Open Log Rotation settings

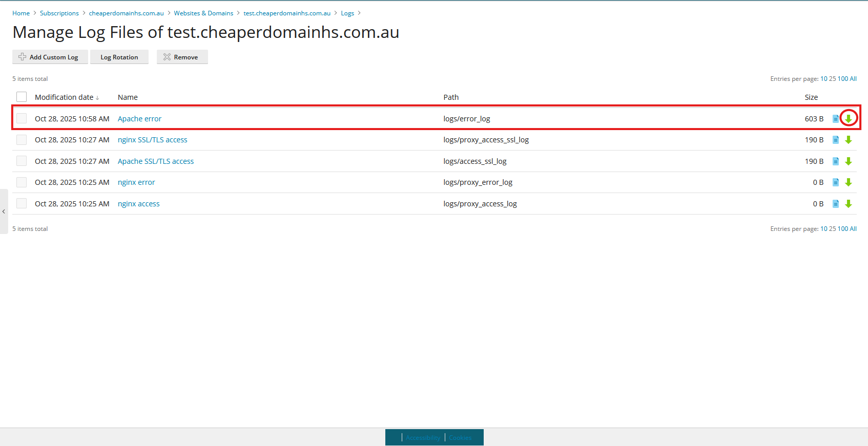[x=119, y=57]
